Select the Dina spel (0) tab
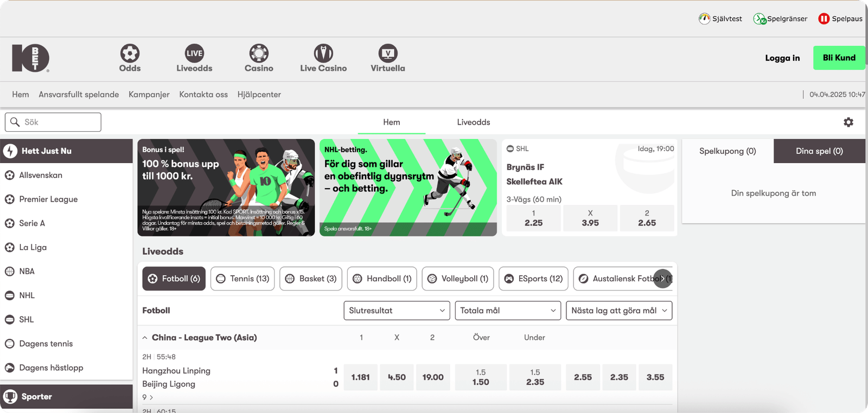This screenshot has height=413, width=868. 819,151
